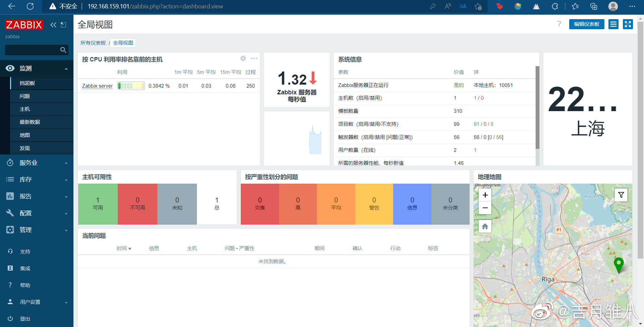644x327 pixels.
Task: Collapse the sidebar with double-chevron icon
Action: pos(53,25)
